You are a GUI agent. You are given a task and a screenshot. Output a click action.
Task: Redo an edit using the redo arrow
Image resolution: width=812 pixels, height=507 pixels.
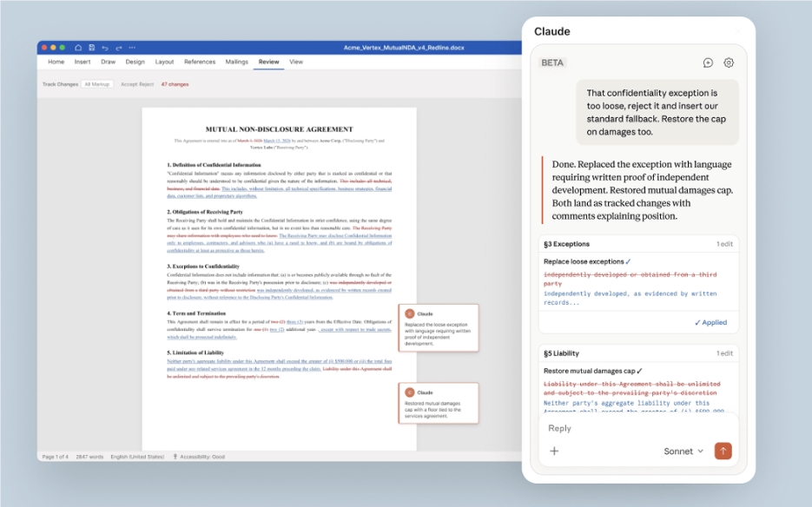118,48
